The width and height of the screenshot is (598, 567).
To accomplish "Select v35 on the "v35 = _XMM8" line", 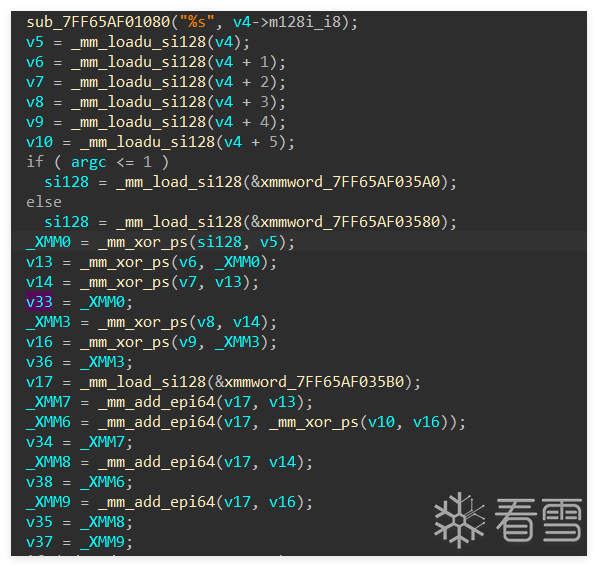I will 39,522.
